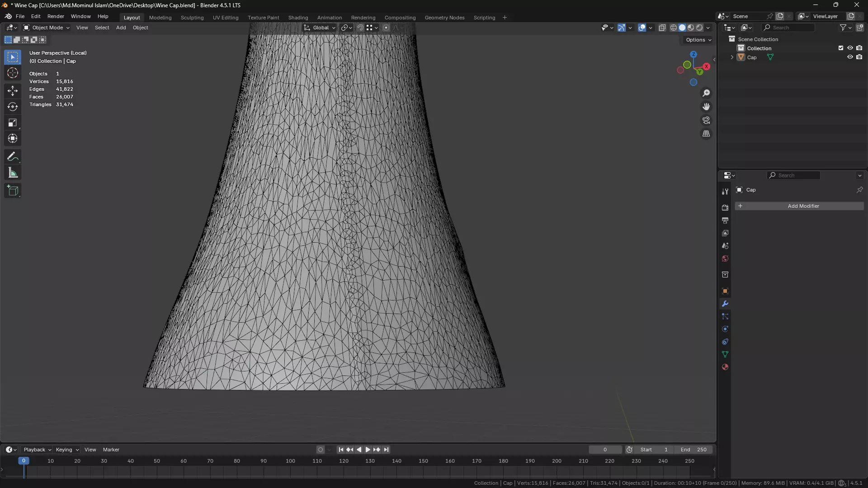Open the Render menu

coord(56,16)
